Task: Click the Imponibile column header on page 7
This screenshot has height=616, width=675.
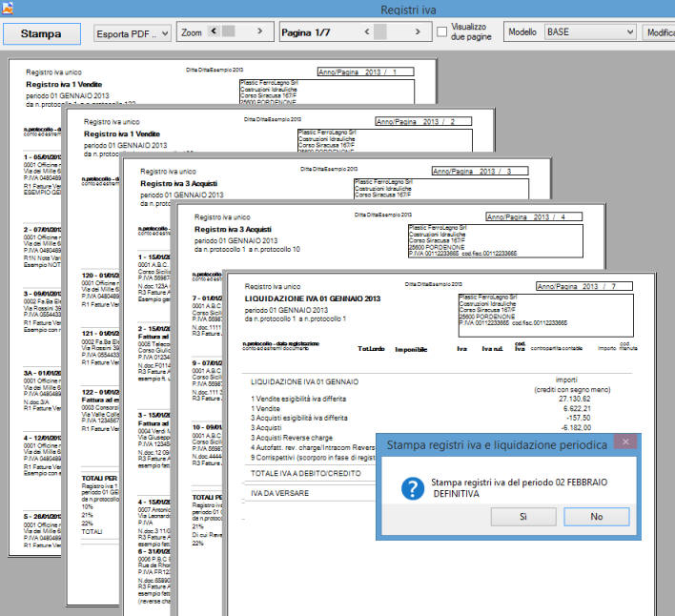Action: (x=411, y=350)
